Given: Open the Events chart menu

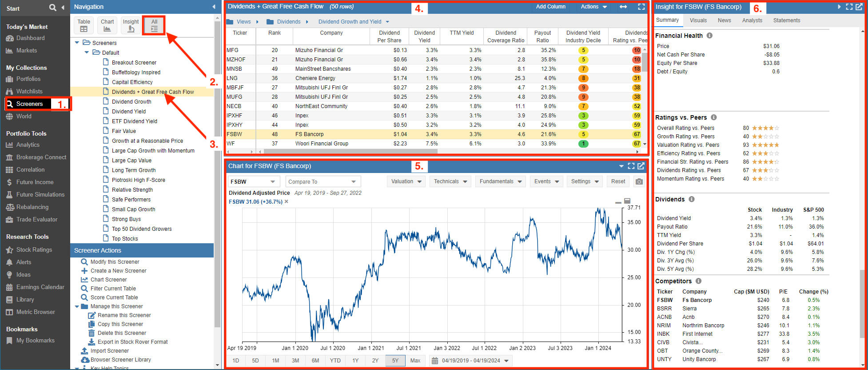Looking at the screenshot, I should click(x=546, y=181).
